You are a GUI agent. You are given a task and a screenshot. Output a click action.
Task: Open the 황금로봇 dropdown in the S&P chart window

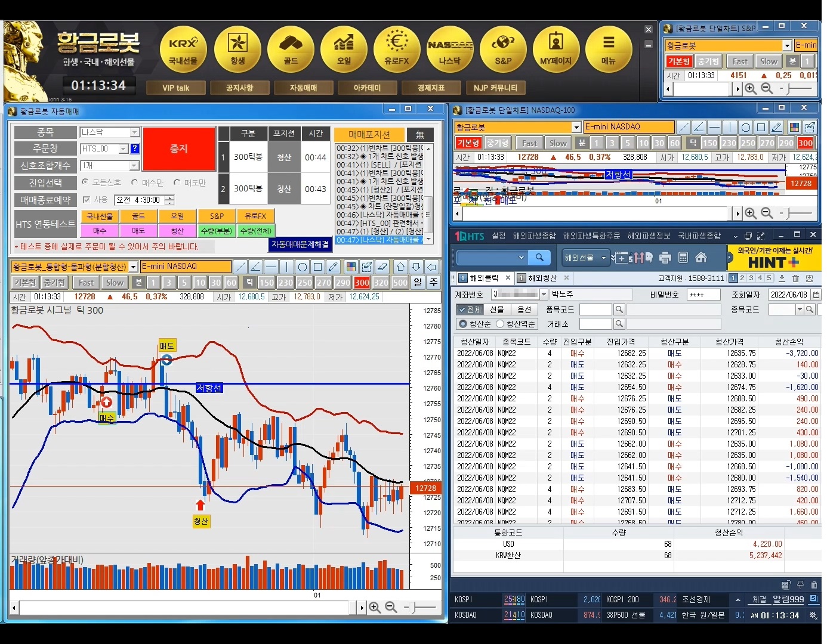tap(787, 45)
